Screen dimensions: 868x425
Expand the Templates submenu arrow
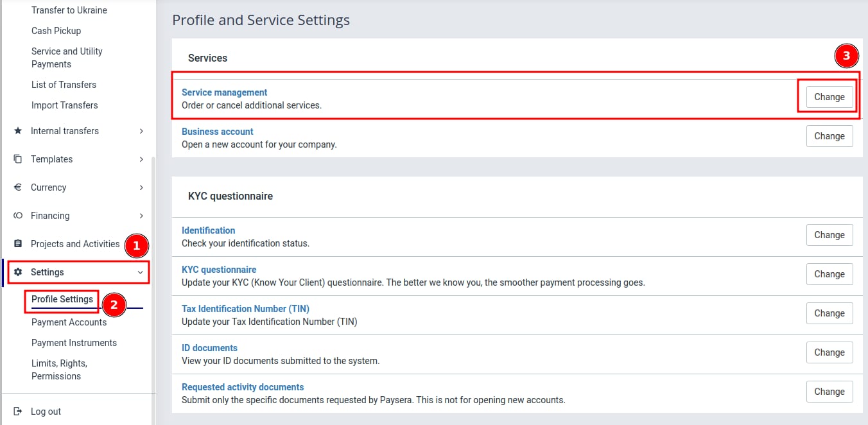pyautogui.click(x=141, y=159)
